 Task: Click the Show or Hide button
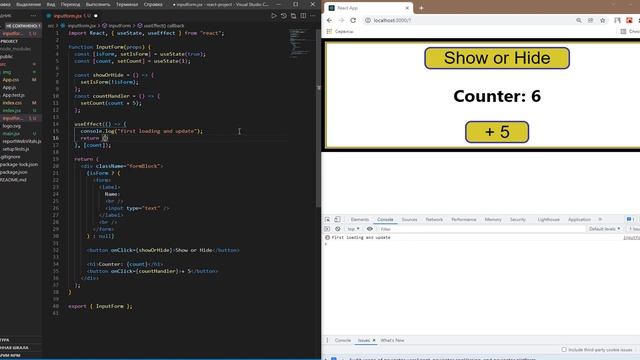pyautogui.click(x=497, y=58)
